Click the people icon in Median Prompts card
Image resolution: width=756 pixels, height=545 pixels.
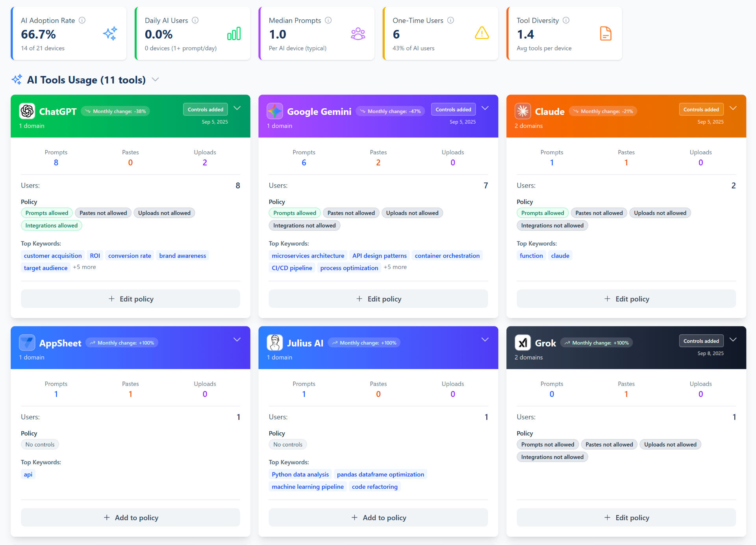(x=358, y=33)
